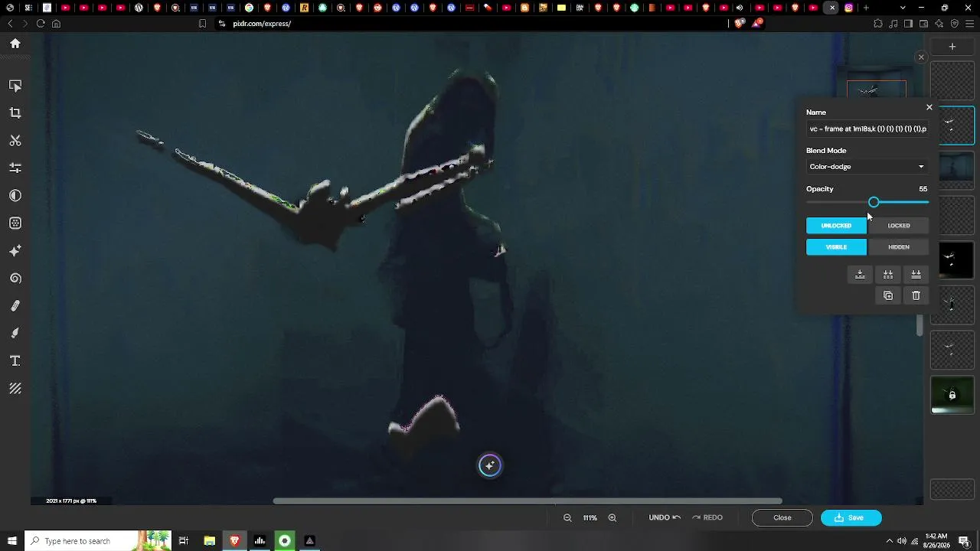The height and width of the screenshot is (551, 980).
Task: Open the Brave Shields icon
Action: [739, 24]
